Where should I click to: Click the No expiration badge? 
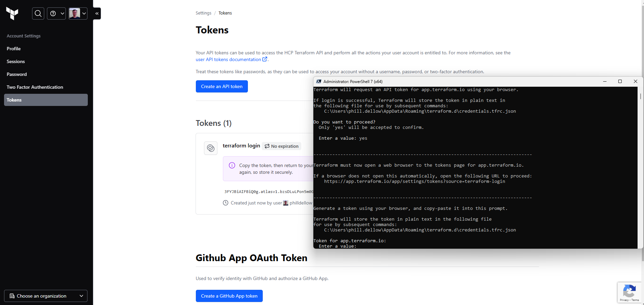click(x=282, y=146)
